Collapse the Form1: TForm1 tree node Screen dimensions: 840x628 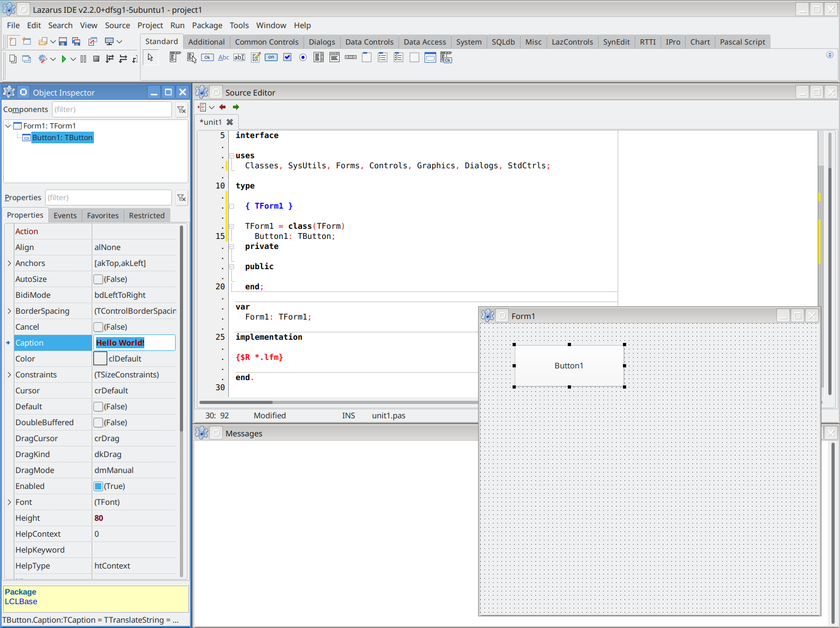[8, 126]
